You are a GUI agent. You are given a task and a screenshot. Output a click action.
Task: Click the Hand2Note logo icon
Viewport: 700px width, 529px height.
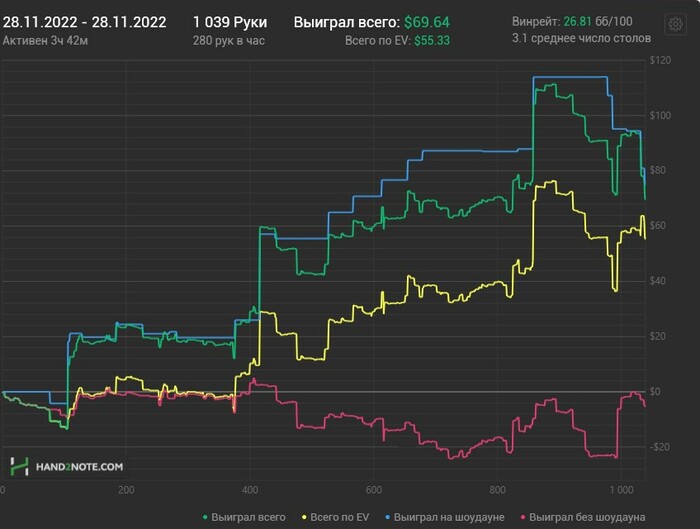coord(19,466)
